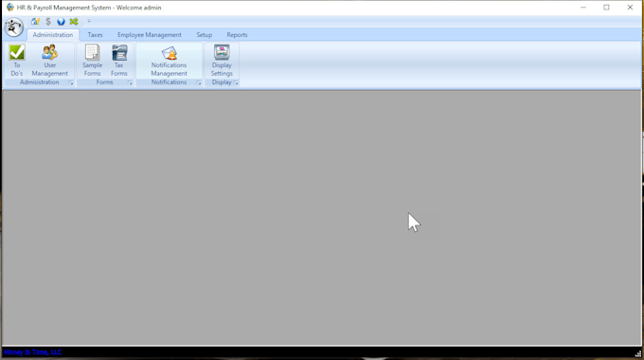Screen dimensions: 644x360
Task: Switch to the Taxes ribbon tab
Action: coord(95,35)
